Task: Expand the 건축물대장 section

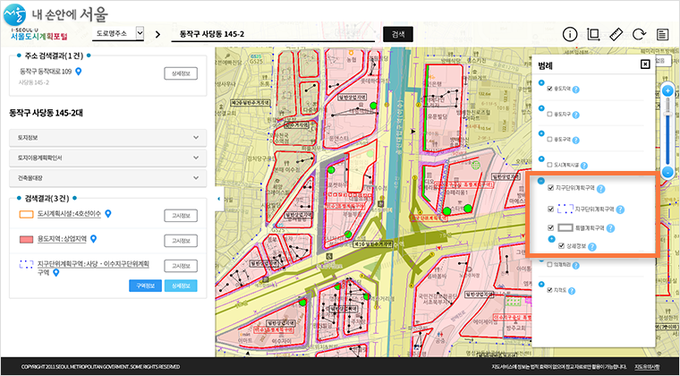Action: 108,178
